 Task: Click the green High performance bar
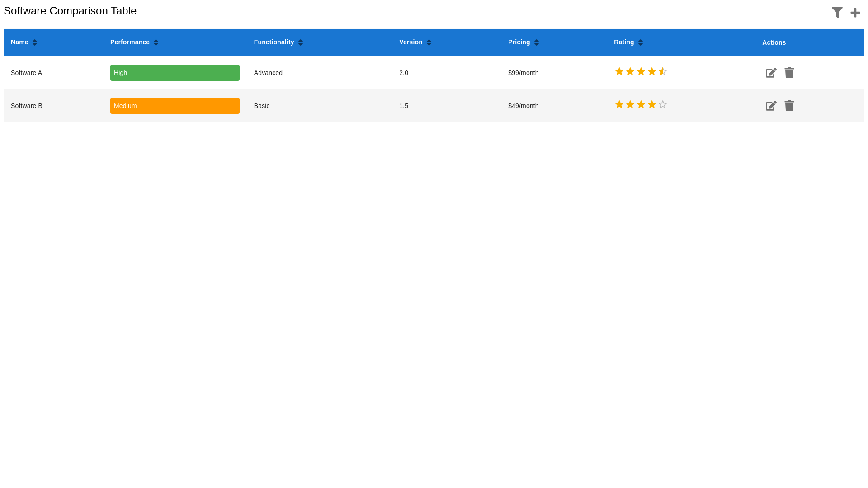[175, 73]
